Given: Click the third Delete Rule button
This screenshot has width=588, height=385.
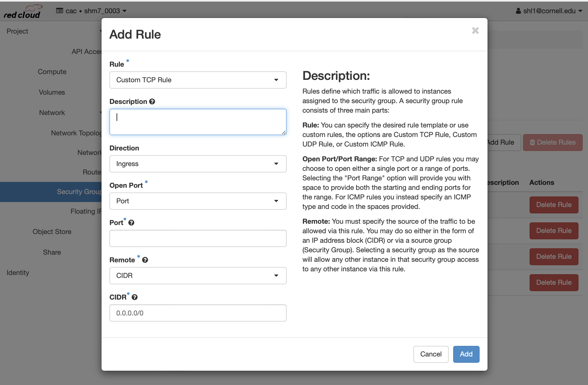Looking at the screenshot, I should 554,256.
